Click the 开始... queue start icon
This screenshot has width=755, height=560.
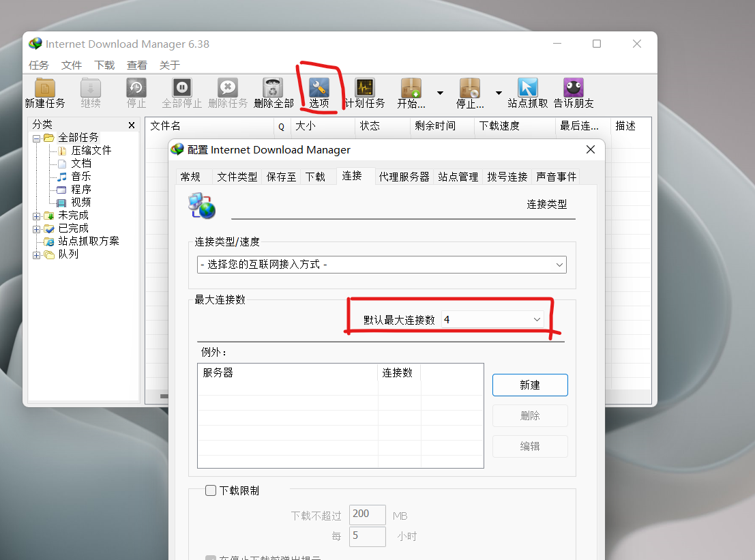(x=411, y=88)
